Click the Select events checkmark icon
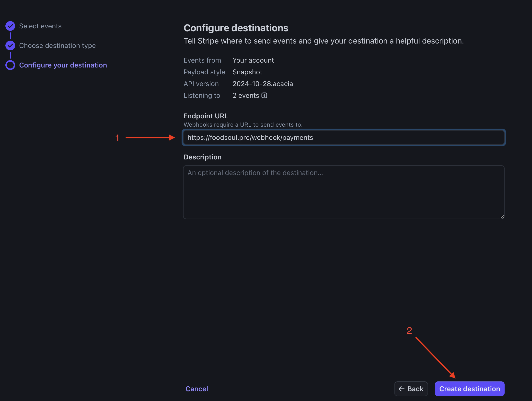The height and width of the screenshot is (401, 532). (10, 26)
